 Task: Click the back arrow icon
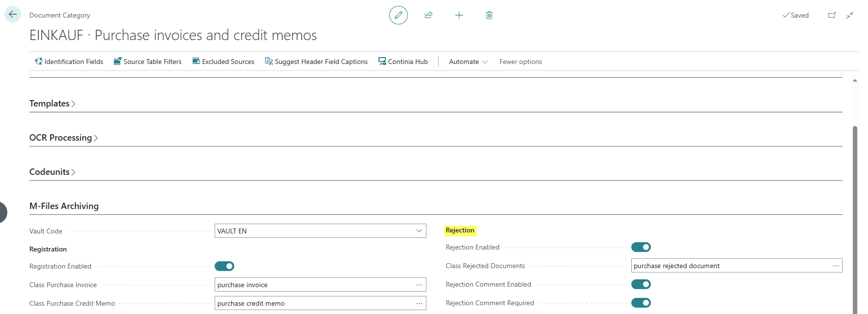pyautogui.click(x=13, y=15)
